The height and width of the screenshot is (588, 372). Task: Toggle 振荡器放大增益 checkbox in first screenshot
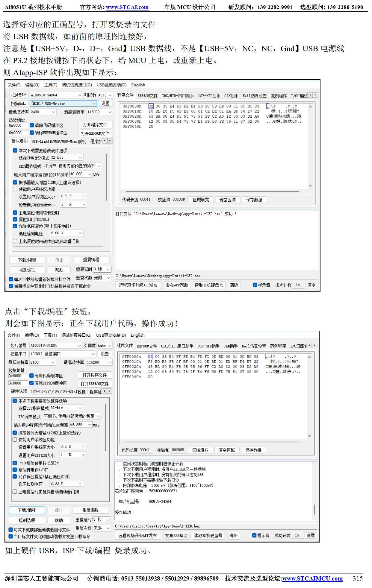(15, 182)
